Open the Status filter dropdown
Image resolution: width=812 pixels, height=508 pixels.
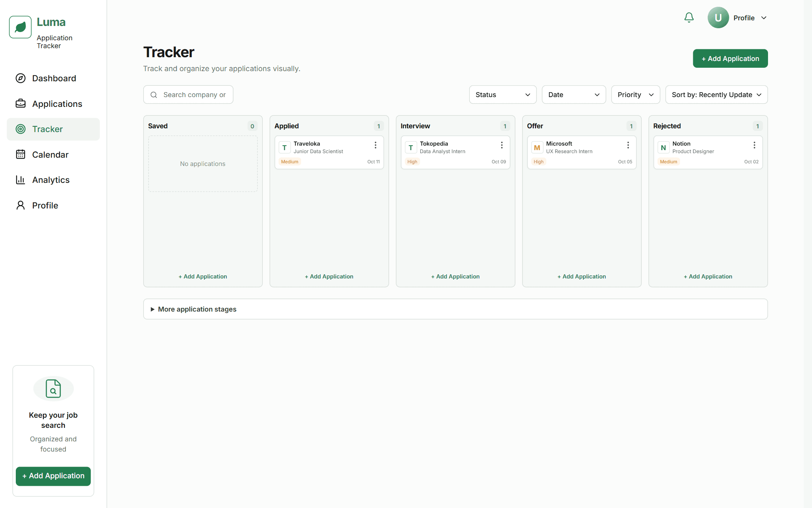pos(503,95)
